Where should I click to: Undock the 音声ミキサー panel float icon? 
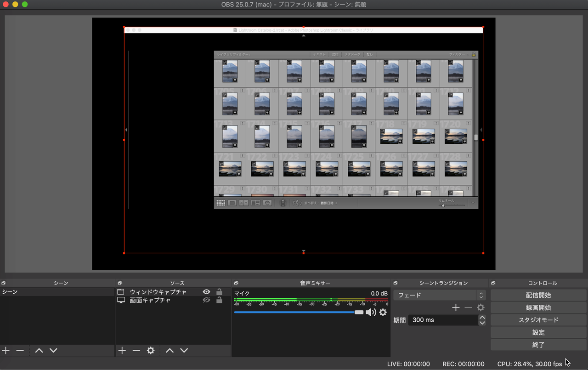pyautogui.click(x=236, y=283)
